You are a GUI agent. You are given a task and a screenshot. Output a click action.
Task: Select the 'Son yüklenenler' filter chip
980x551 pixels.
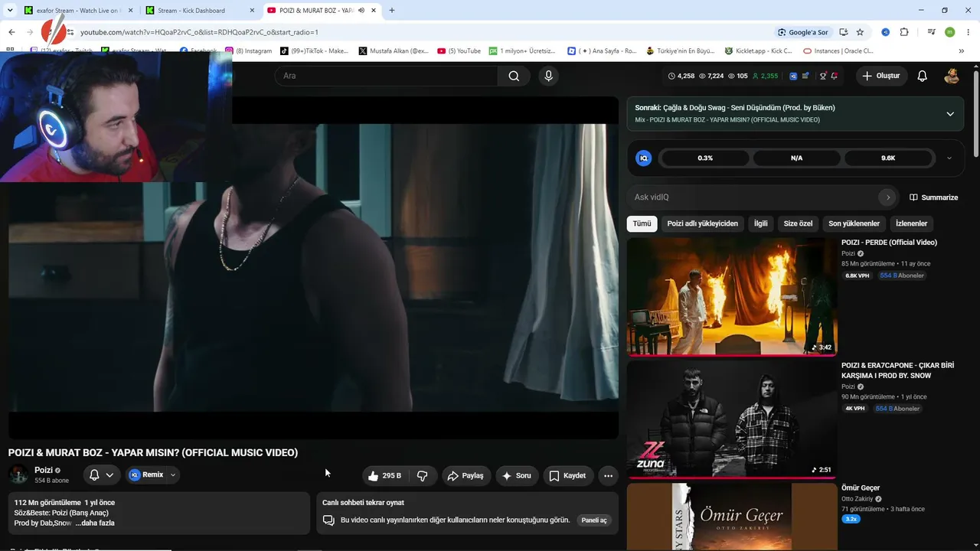(x=854, y=223)
